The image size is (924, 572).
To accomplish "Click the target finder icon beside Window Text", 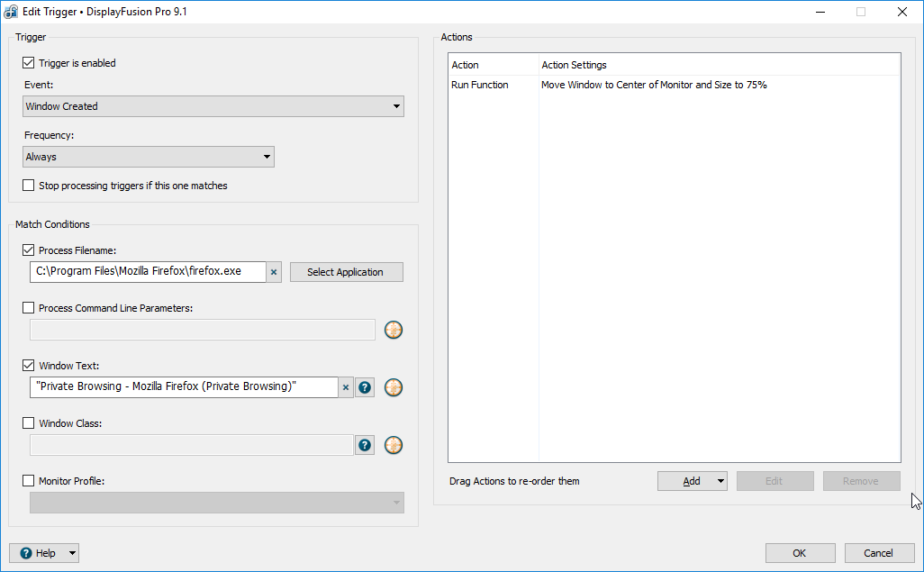I will tap(394, 387).
